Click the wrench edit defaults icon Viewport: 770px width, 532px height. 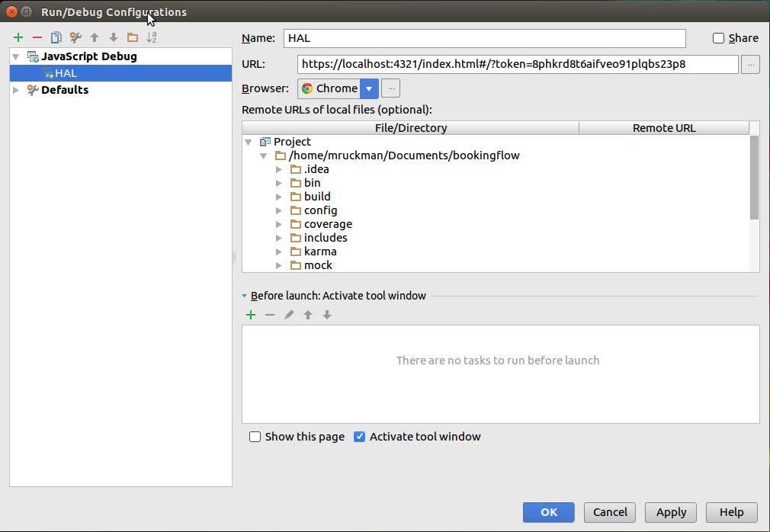75,37
